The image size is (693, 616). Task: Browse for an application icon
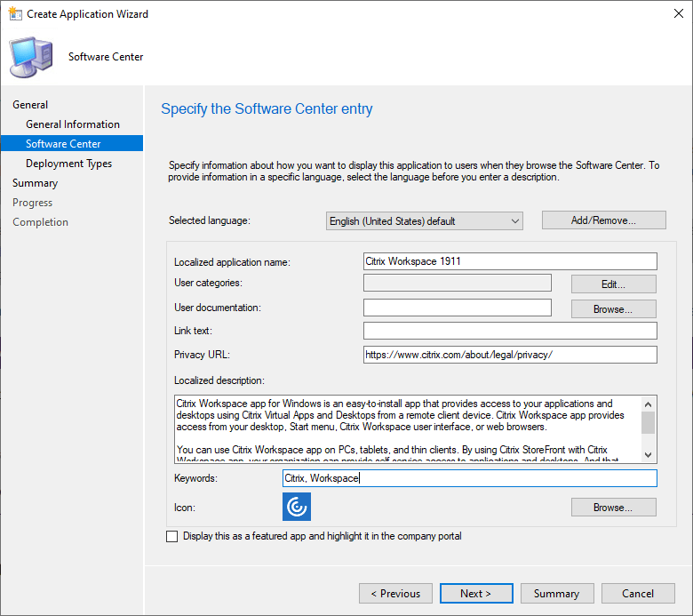pos(613,508)
